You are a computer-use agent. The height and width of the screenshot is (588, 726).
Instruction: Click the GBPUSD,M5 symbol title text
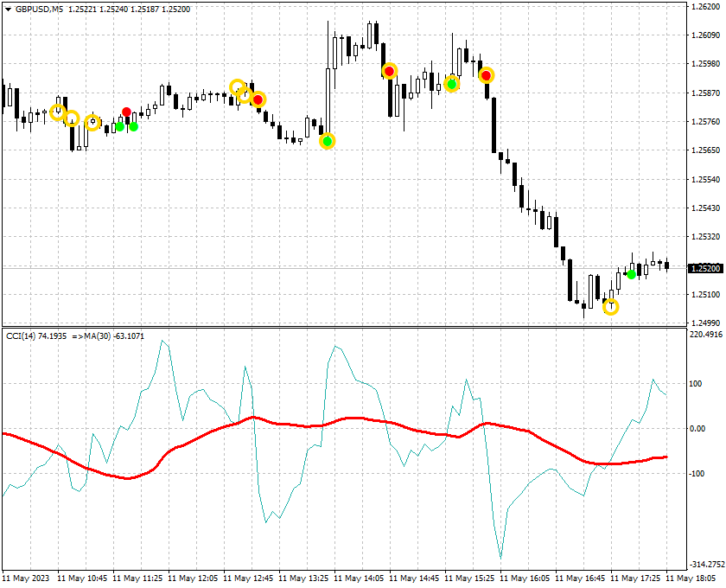pyautogui.click(x=40, y=10)
